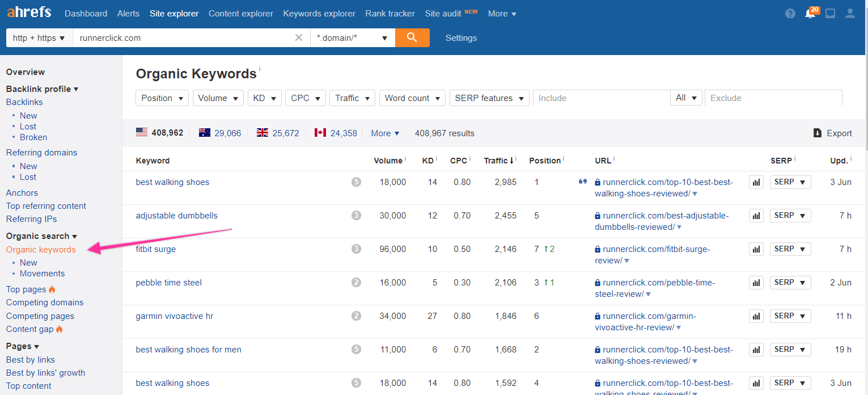Click the Export download icon
Screen dimensions: 868x395
pos(818,133)
